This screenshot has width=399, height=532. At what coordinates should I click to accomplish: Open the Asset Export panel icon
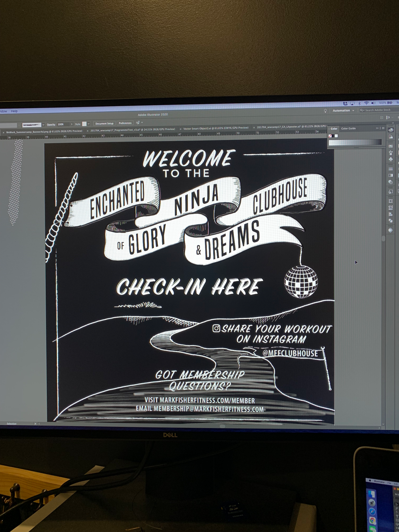[391, 192]
